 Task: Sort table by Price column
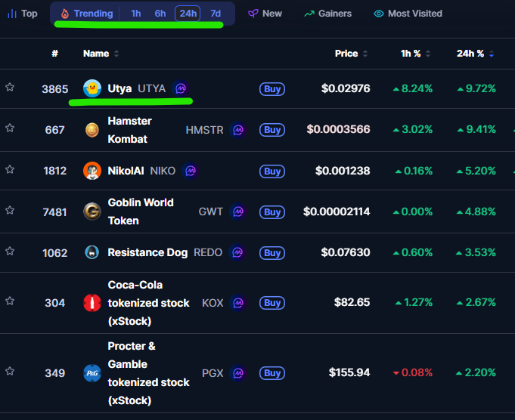(x=351, y=54)
